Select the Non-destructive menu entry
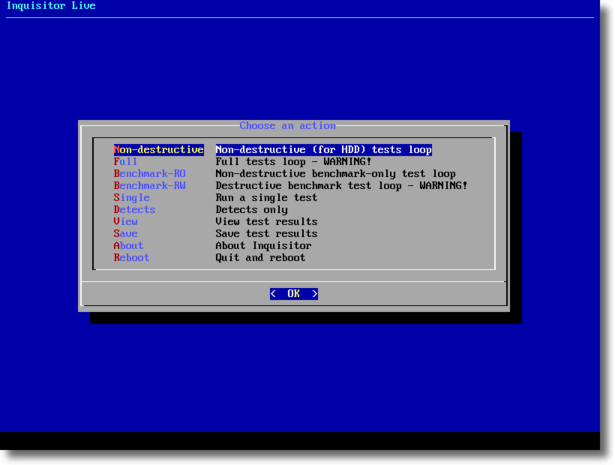The image size is (615, 465). click(x=158, y=150)
